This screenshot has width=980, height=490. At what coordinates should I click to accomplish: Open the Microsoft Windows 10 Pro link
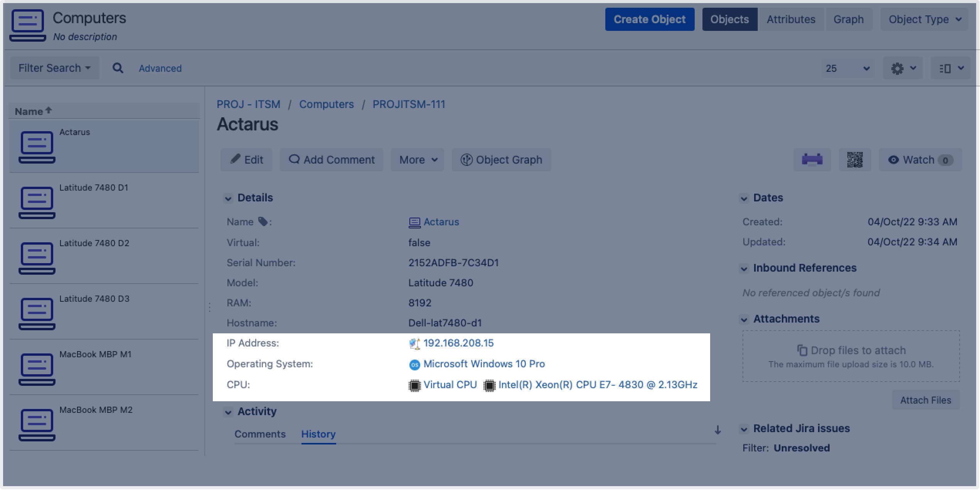(484, 364)
